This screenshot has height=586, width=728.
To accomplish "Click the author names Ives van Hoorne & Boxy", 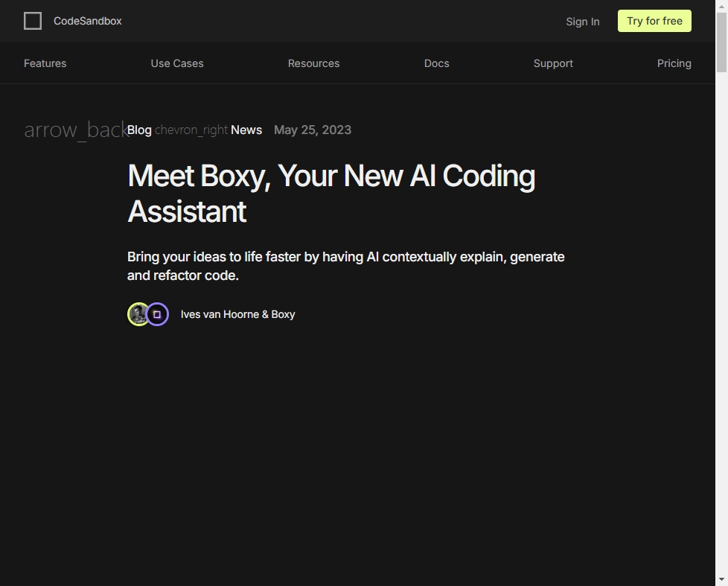I will (237, 314).
